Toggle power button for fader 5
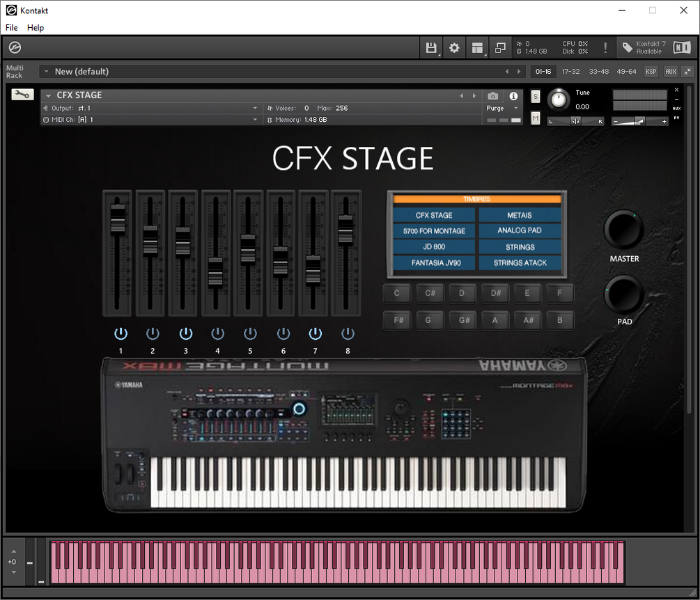 250,333
